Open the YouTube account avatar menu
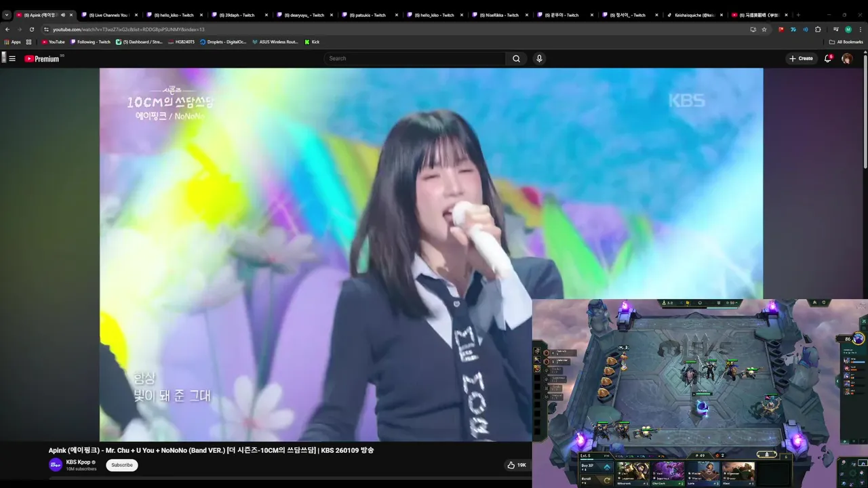 [x=847, y=58]
